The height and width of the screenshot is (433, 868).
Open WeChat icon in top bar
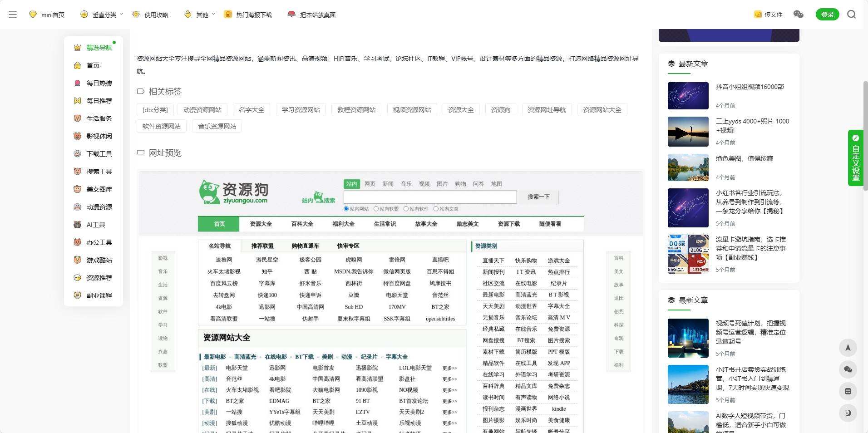pyautogui.click(x=798, y=15)
